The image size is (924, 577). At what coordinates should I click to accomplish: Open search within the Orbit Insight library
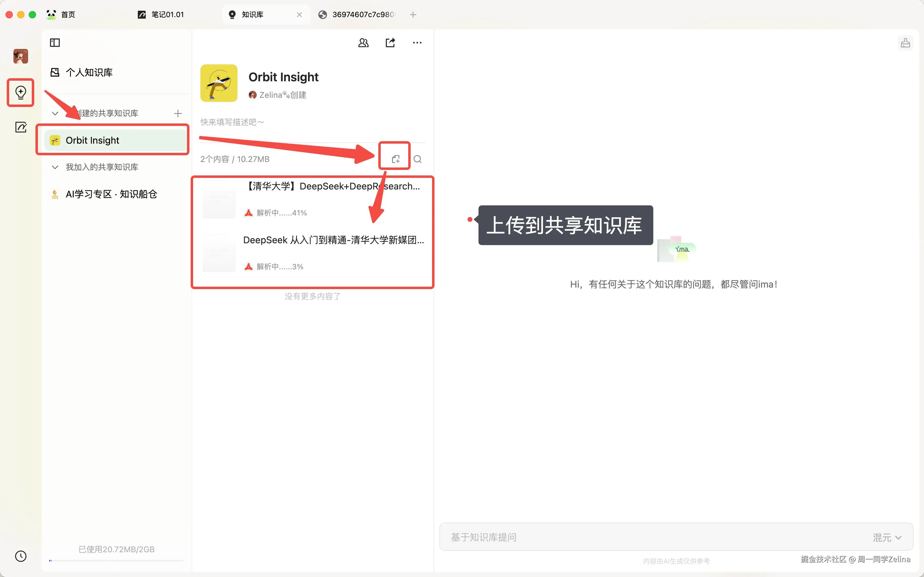tap(418, 159)
